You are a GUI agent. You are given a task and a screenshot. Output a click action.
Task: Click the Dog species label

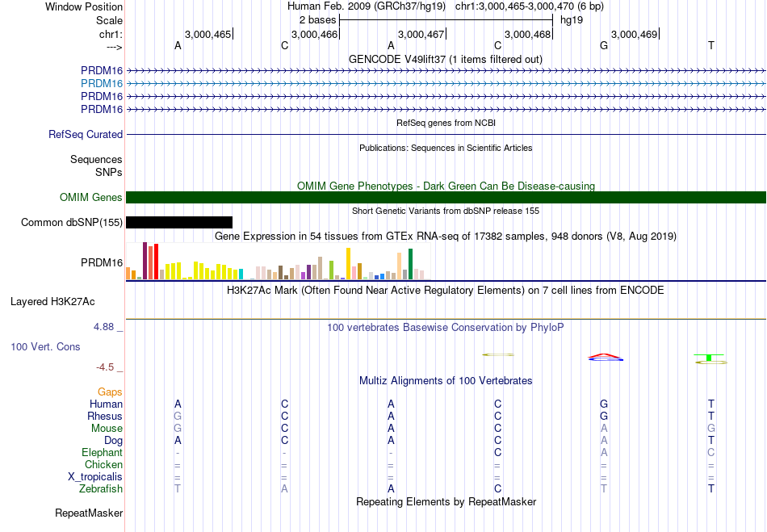[113, 440]
